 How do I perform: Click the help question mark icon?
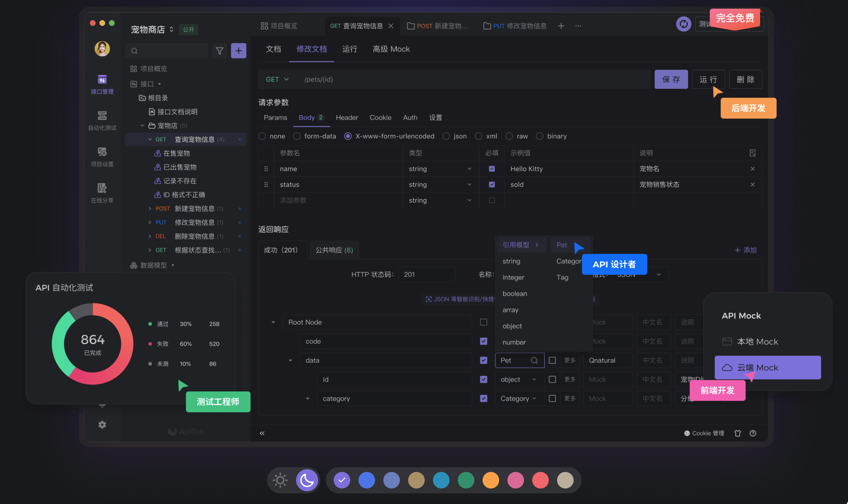coord(753,433)
